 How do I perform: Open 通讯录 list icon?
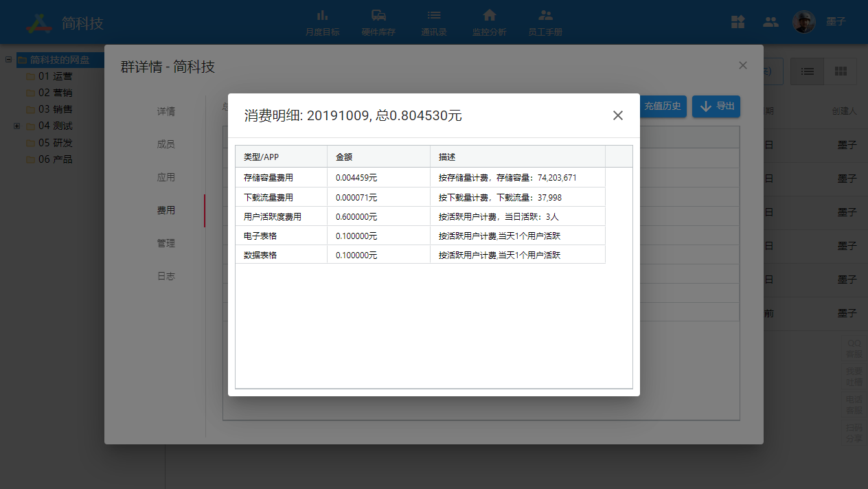(433, 23)
